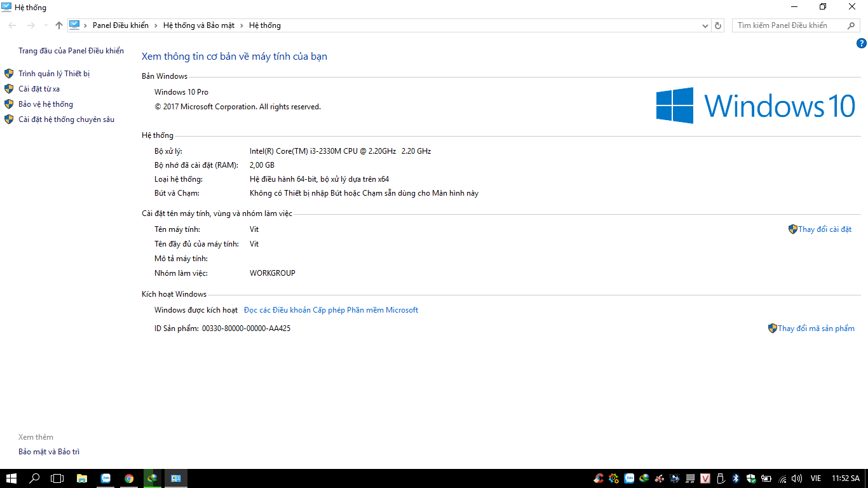
Task: Click the refresh button beside address bar
Action: [x=718, y=25]
